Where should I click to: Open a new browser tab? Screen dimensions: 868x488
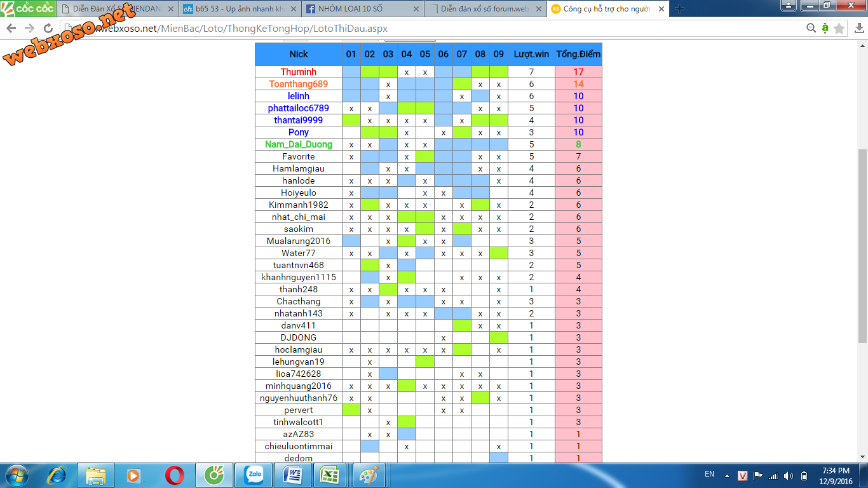click(679, 9)
